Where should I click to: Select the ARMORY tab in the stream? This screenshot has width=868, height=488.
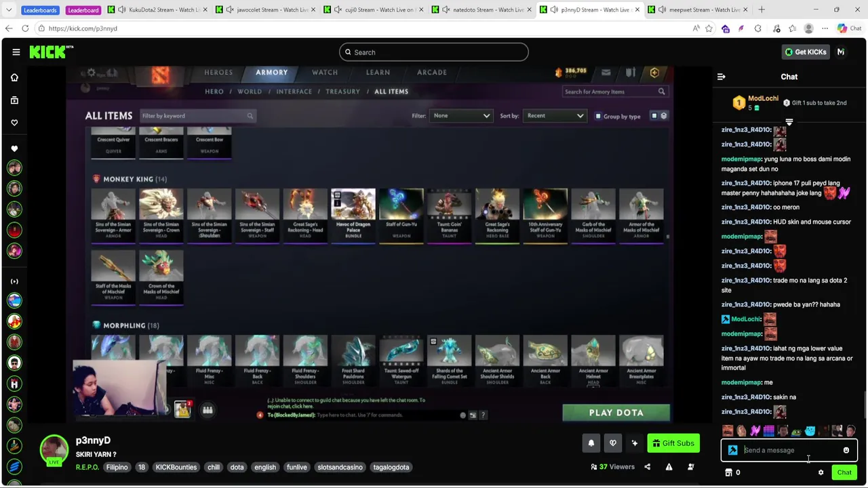click(x=271, y=73)
